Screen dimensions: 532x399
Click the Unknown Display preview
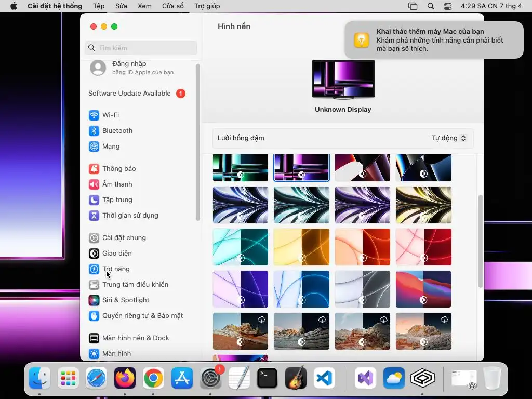pyautogui.click(x=343, y=79)
